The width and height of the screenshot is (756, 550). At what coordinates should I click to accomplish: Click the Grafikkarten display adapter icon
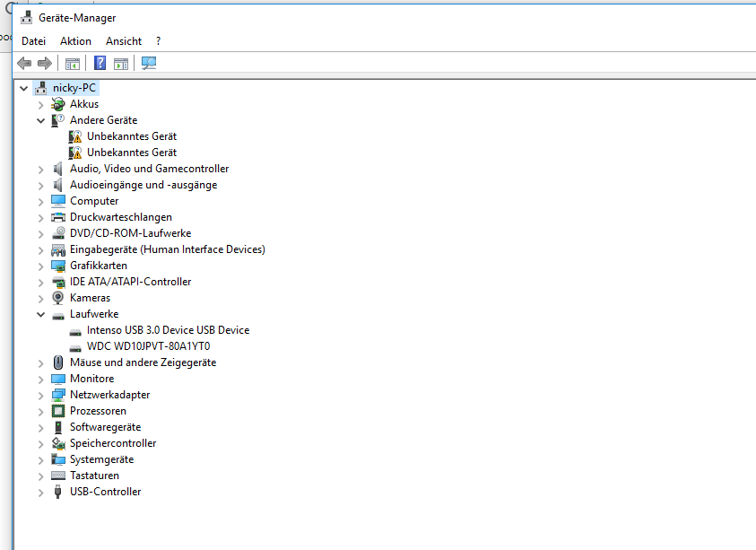point(58,266)
